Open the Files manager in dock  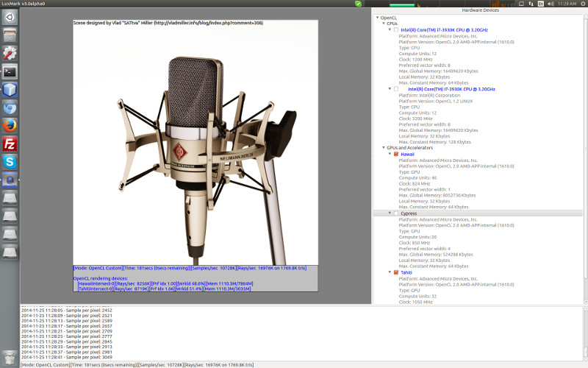click(10, 35)
